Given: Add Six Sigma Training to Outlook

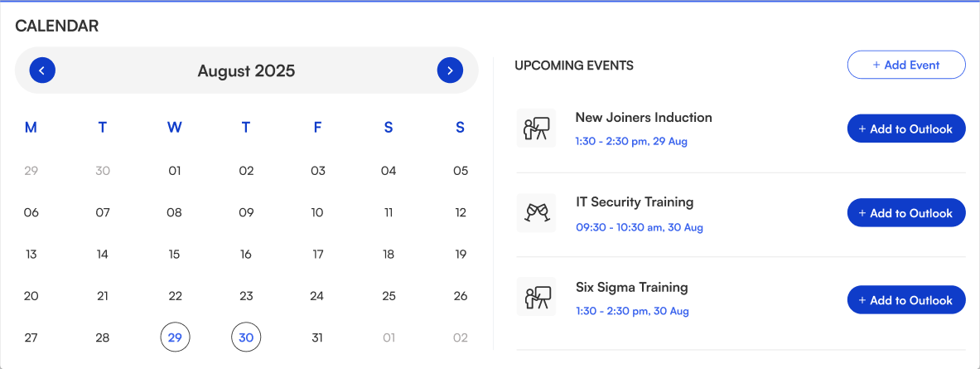Looking at the screenshot, I should point(906,300).
